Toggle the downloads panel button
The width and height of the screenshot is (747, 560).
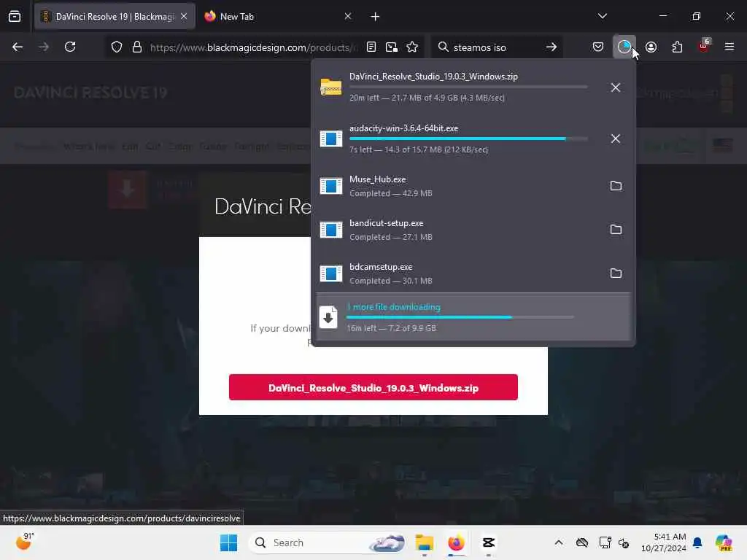[624, 47]
